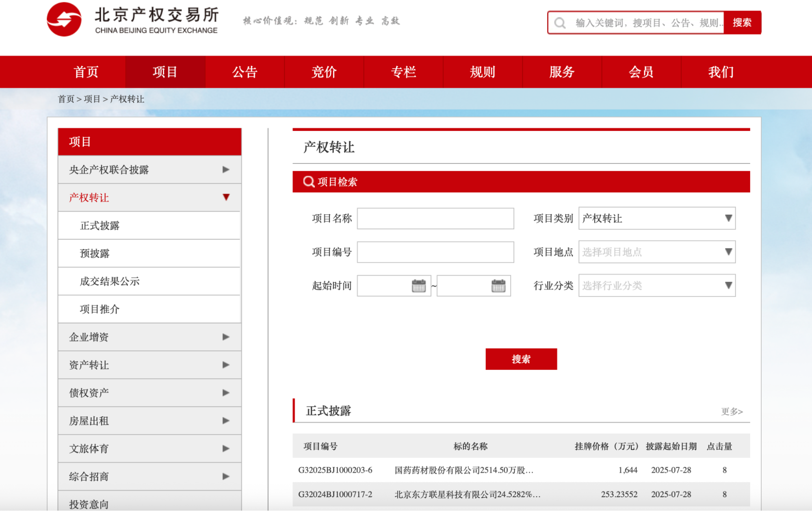
Task: Expand the 资产转让 sidebar arrow
Action: click(x=226, y=365)
